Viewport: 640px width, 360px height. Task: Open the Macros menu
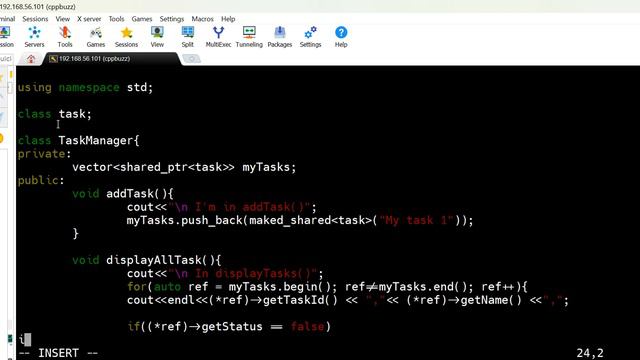pyautogui.click(x=202, y=19)
